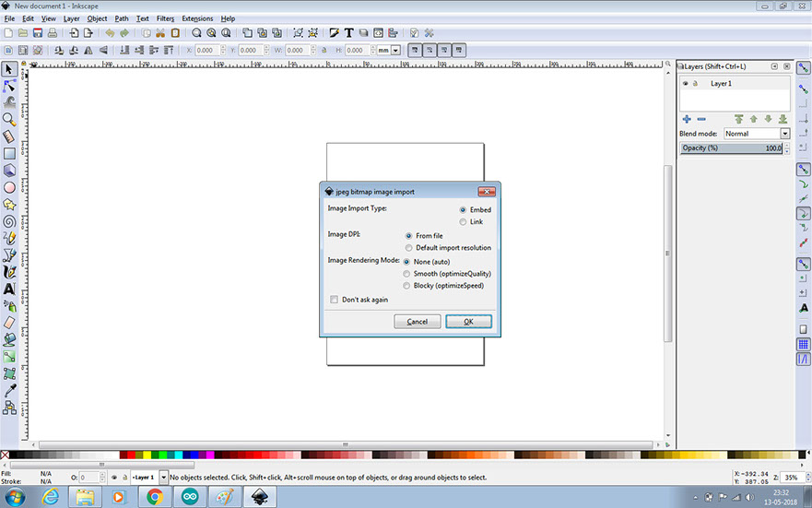This screenshot has height=508, width=812.
Task: Select the Link radio button
Action: click(x=463, y=221)
